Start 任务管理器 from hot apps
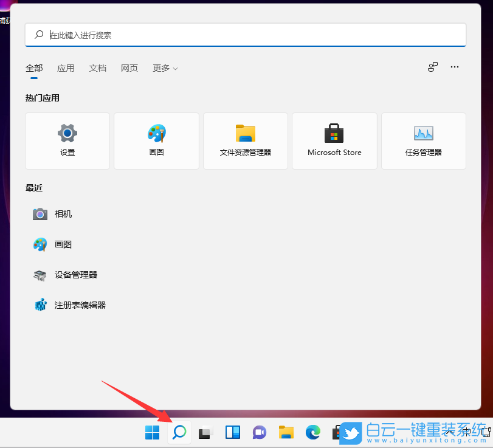This screenshot has height=448, width=493. [423, 140]
